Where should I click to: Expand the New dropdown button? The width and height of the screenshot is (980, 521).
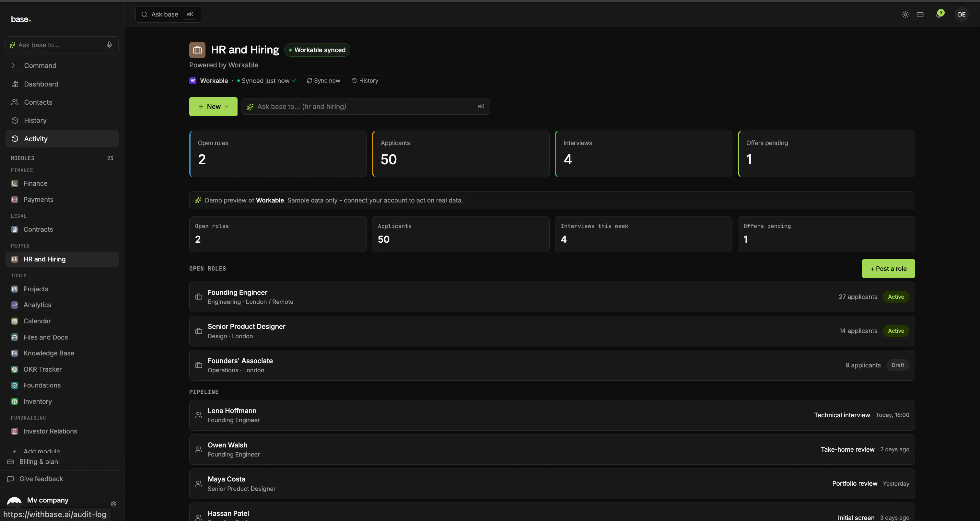(213, 107)
